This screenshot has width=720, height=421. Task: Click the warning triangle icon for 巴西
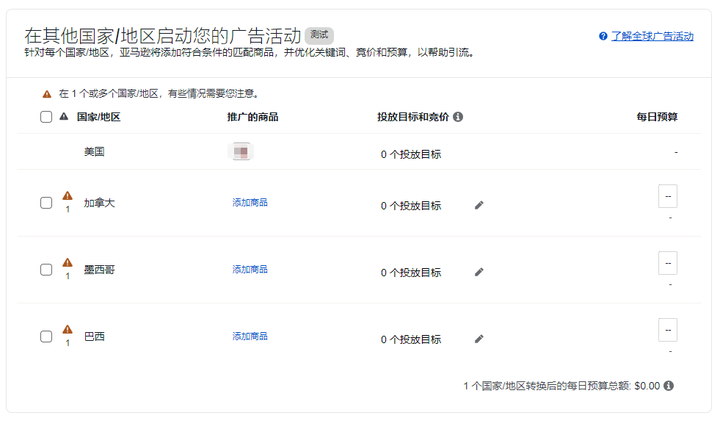(67, 330)
